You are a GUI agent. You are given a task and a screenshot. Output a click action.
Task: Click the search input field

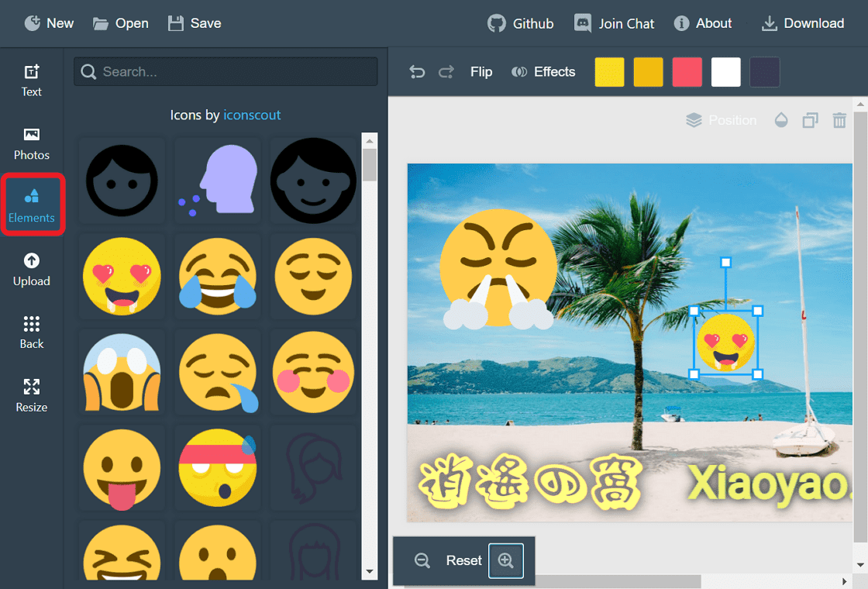pos(225,71)
